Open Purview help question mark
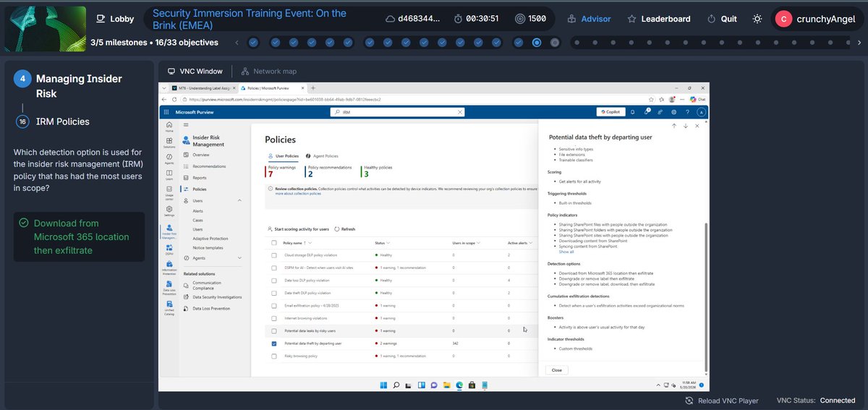Screen dimensions: 868x410 click(687, 112)
